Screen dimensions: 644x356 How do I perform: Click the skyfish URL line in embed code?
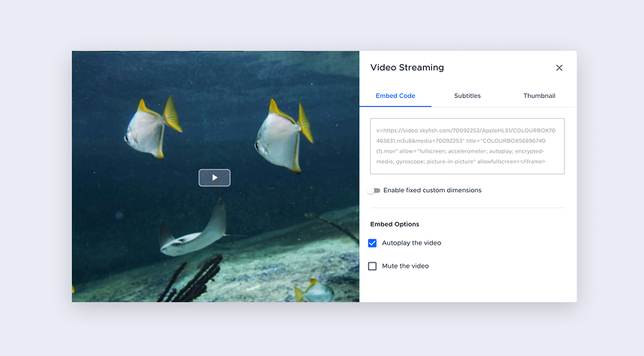click(x=466, y=129)
